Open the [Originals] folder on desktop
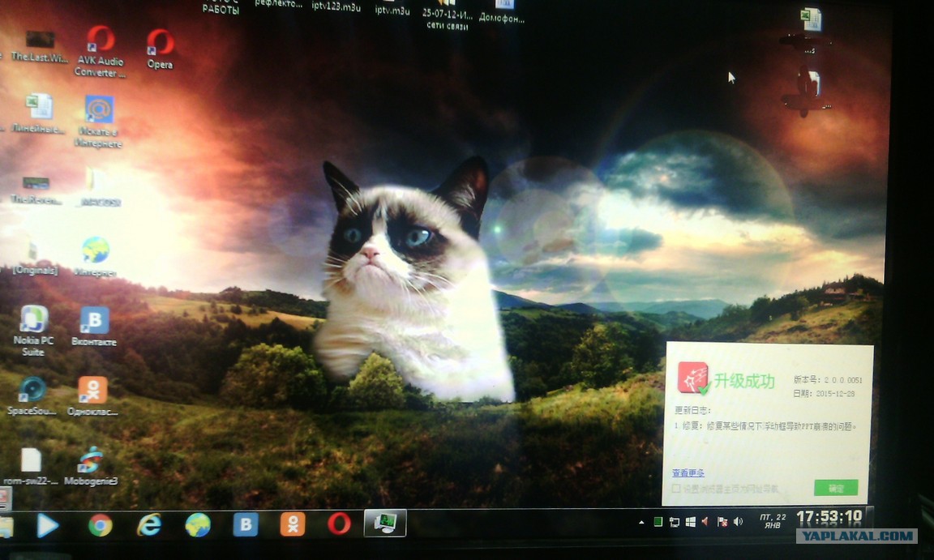934x560 pixels. tap(35, 257)
